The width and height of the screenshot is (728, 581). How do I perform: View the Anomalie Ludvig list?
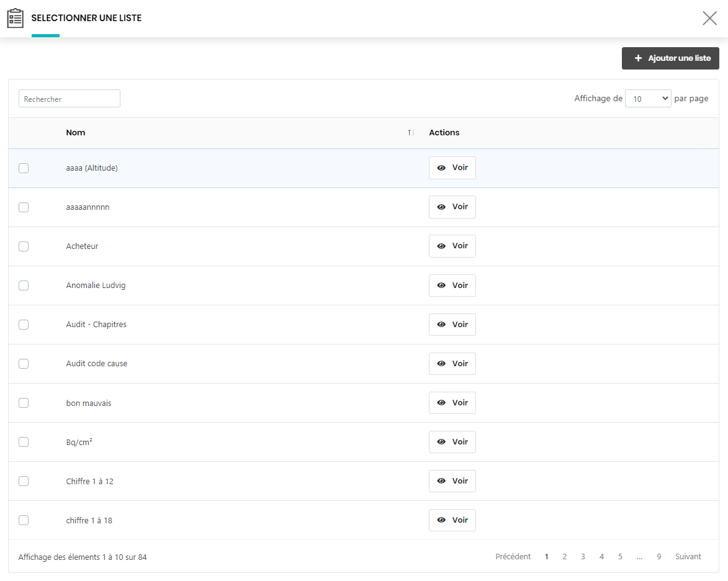[x=452, y=286]
